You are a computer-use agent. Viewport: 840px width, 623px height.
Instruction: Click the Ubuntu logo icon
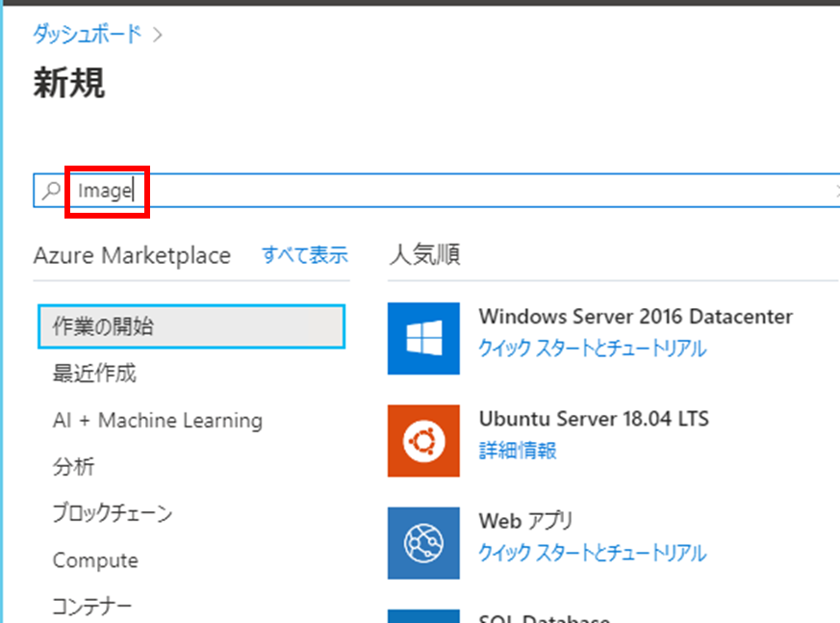[423, 441]
